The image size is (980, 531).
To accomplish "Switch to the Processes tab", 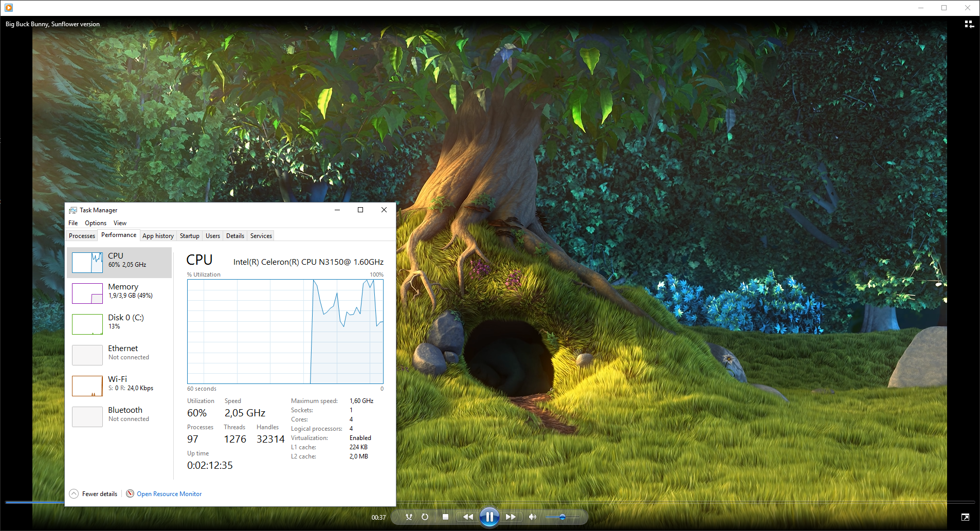I will click(x=82, y=236).
